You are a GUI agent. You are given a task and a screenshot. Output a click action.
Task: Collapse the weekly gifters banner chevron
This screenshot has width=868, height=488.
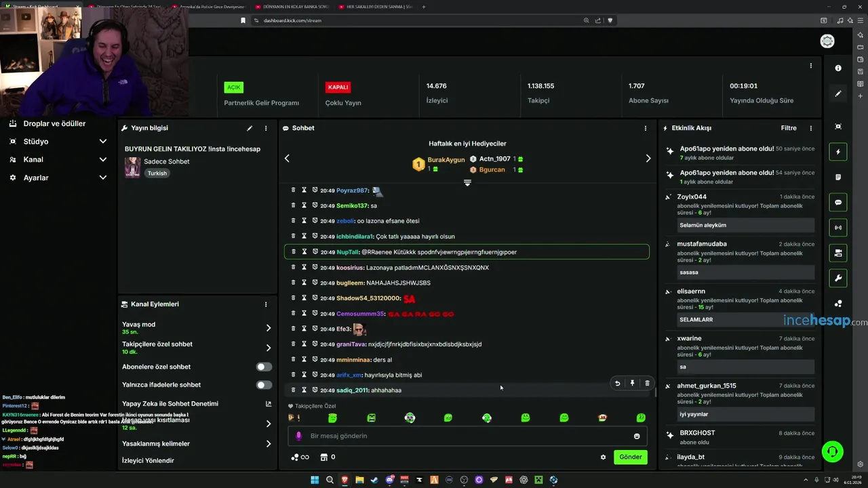coord(467,182)
